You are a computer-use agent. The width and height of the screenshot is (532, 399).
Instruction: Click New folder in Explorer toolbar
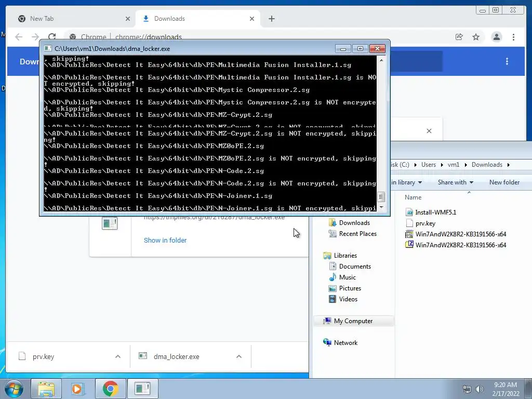504,182
